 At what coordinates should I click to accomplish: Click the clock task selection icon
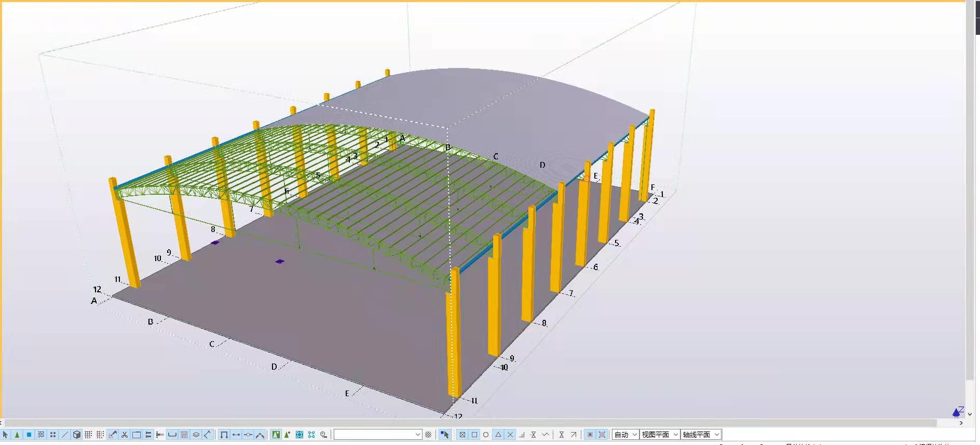pos(323,435)
